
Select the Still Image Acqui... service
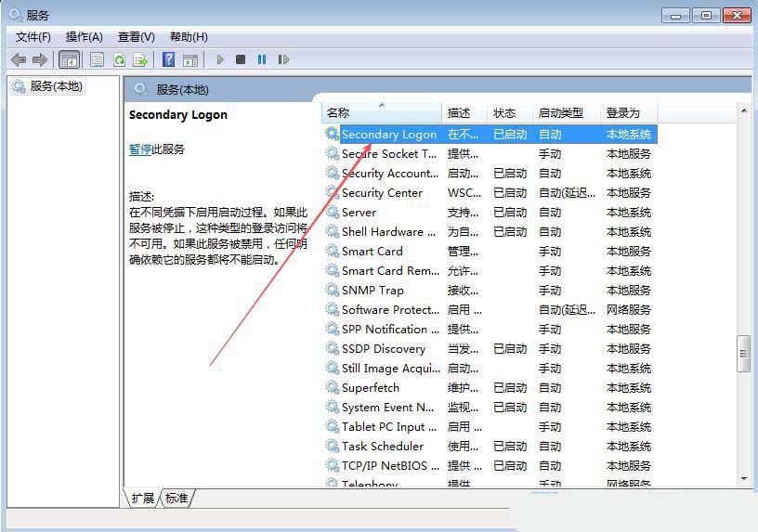point(390,369)
